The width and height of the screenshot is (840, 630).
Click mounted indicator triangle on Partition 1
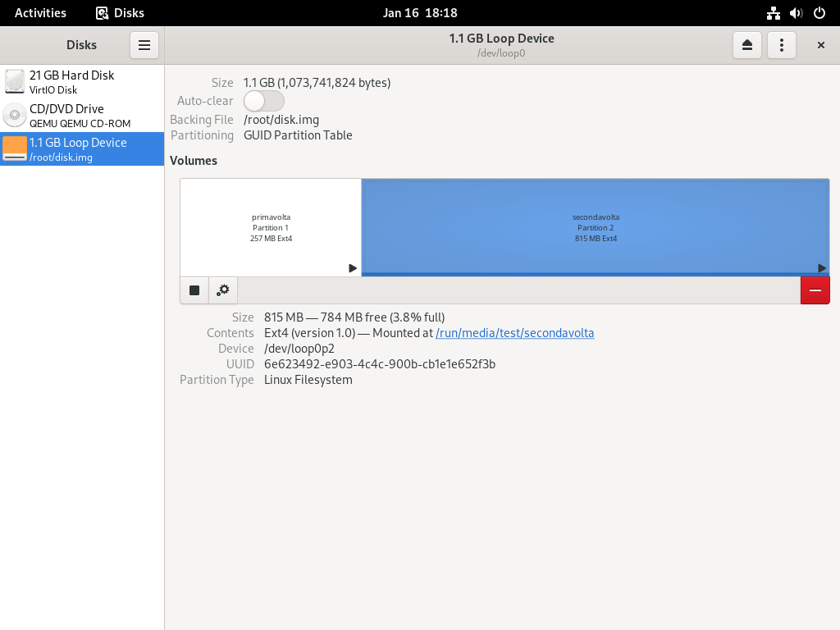click(353, 268)
